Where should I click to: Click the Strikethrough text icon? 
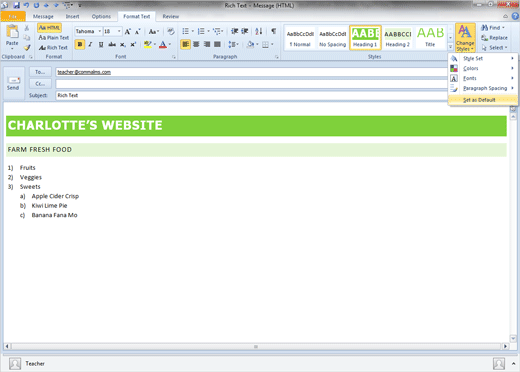pos(112,44)
